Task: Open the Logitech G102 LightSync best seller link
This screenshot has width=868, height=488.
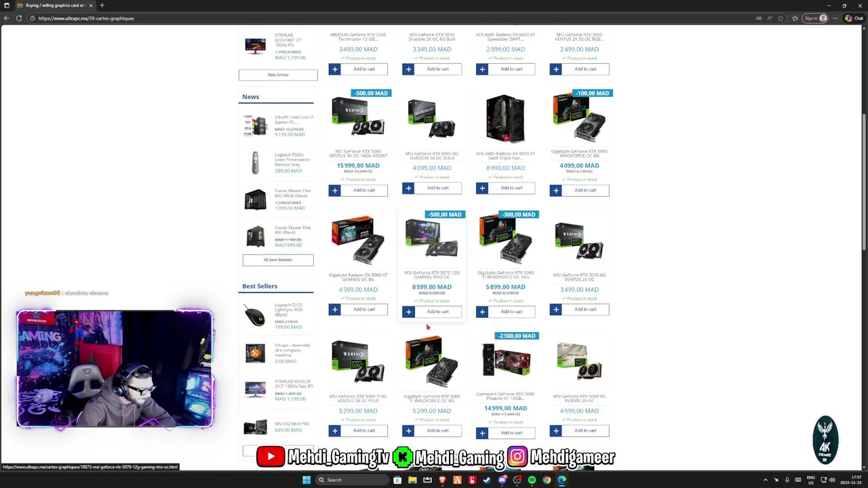Action: tap(288, 310)
